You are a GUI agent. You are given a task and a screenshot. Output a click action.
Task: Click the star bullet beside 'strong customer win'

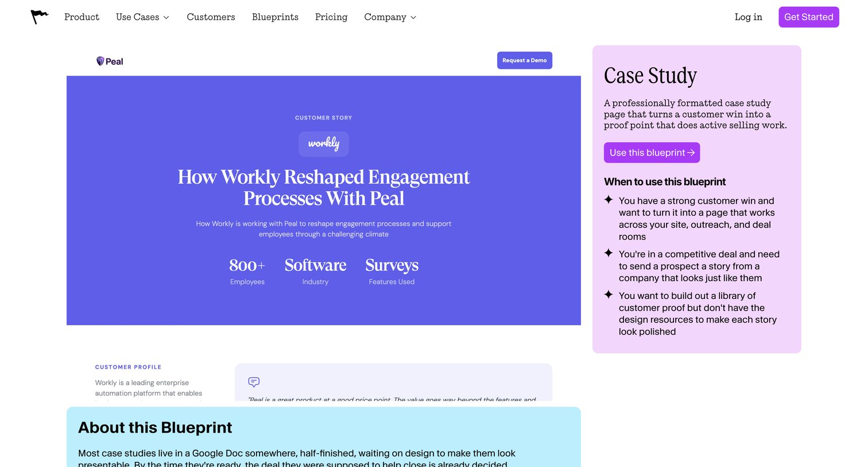[609, 200]
